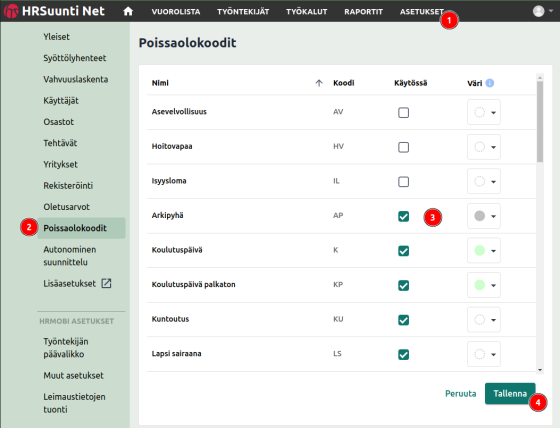Open Vahvuuslaskenta settings
This screenshot has width=560, height=428.
[76, 79]
